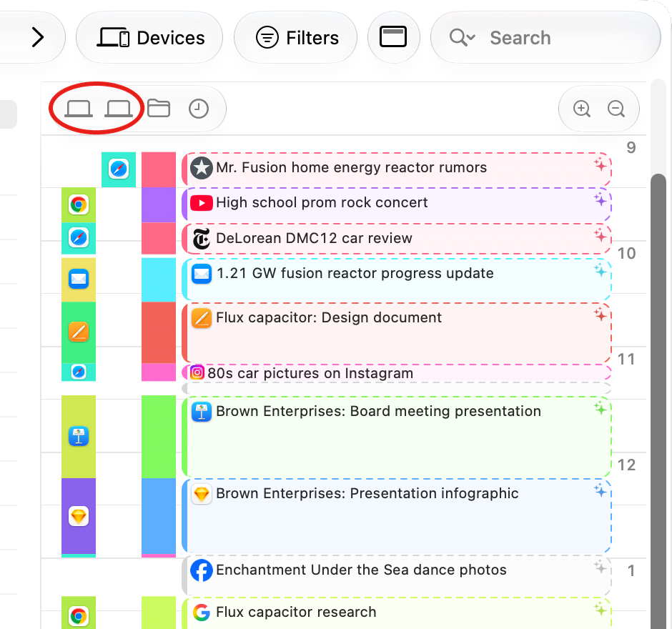Click sparkle icon on Design document entry
672x629 pixels.
(600, 314)
